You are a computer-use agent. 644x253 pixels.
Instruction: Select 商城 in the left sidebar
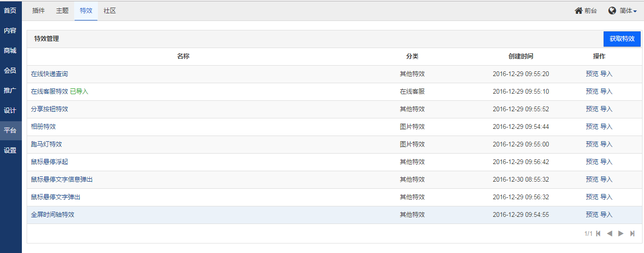pos(10,50)
